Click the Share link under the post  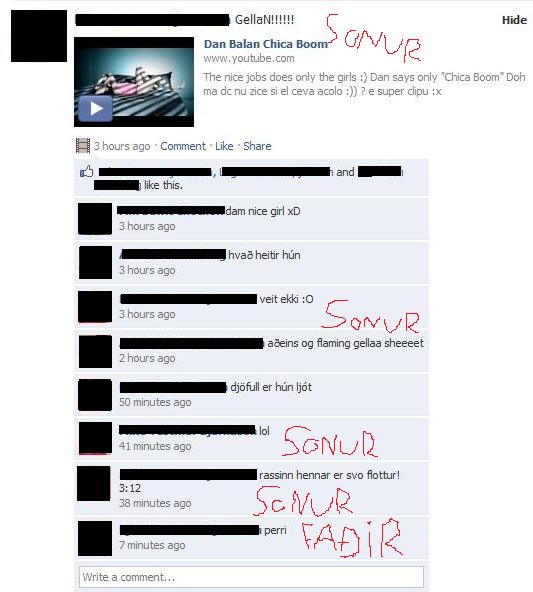tap(257, 146)
